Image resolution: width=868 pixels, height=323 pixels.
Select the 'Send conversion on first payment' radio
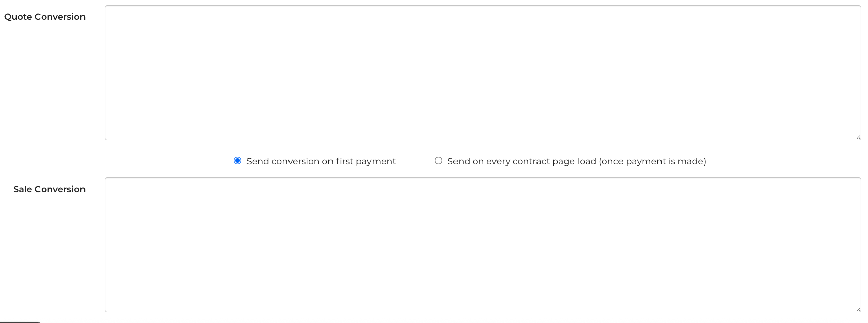[237, 161]
